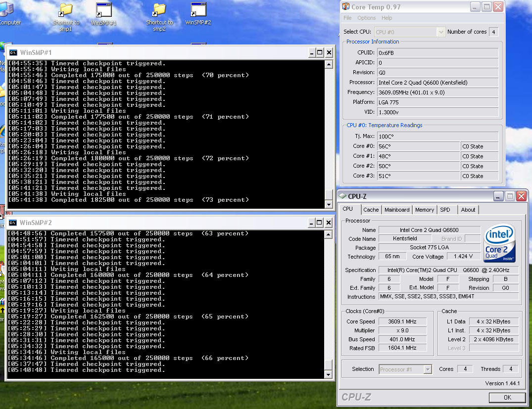Click the WinSMP#1 scrollbar down arrow
The width and height of the screenshot is (532, 409).
[329, 205]
